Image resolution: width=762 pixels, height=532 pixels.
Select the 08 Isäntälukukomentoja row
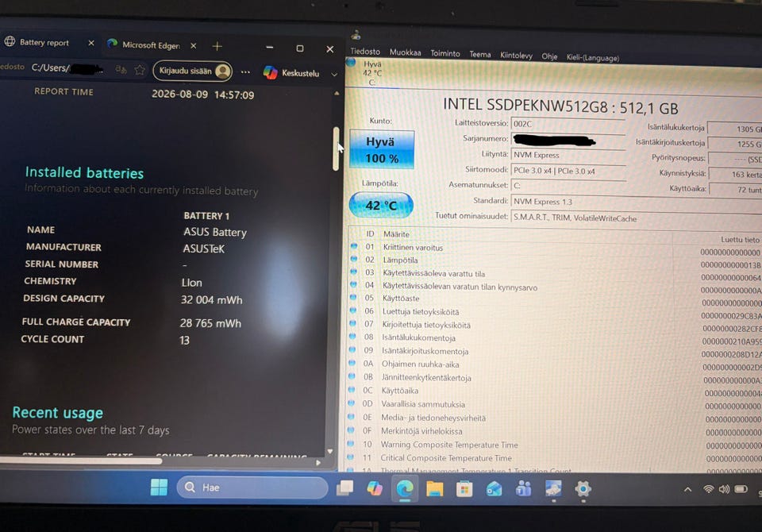pos(555,338)
